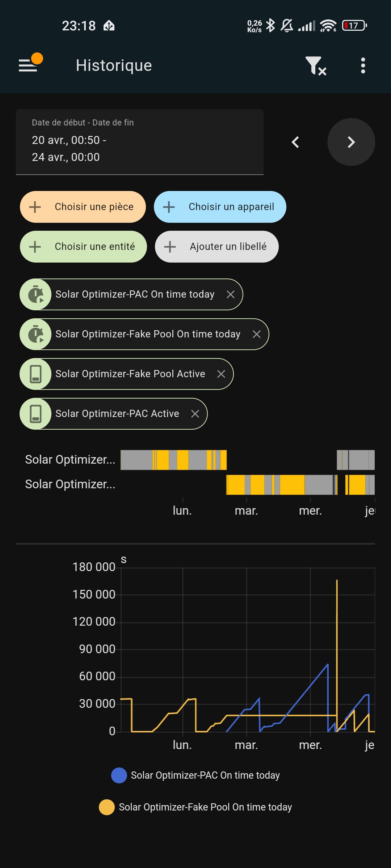The width and height of the screenshot is (391, 868).
Task: Toggle PAC On time today legend series
Action: coord(195,775)
